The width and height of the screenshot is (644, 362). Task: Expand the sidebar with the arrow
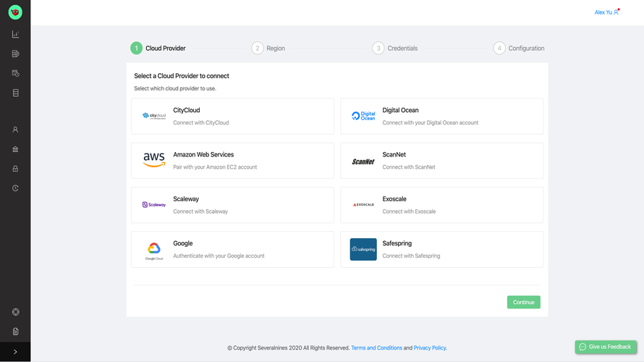pyautogui.click(x=15, y=352)
